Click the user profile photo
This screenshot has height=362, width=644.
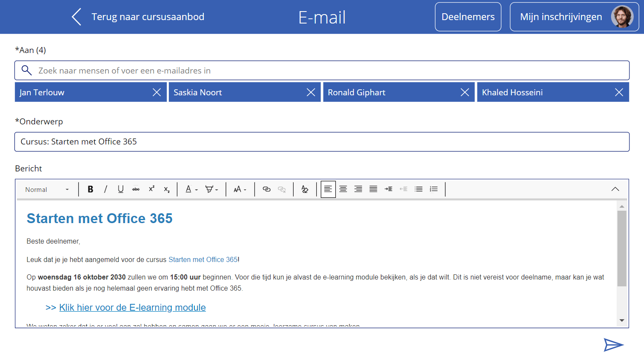[622, 17]
